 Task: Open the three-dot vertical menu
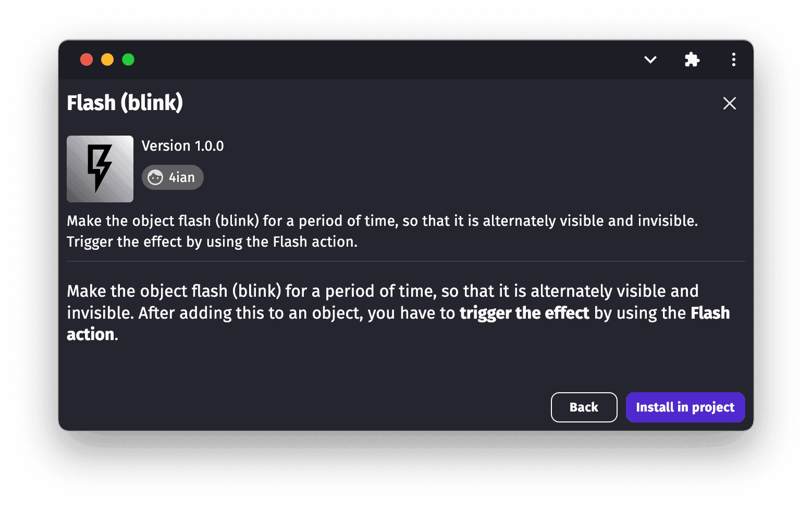click(733, 59)
